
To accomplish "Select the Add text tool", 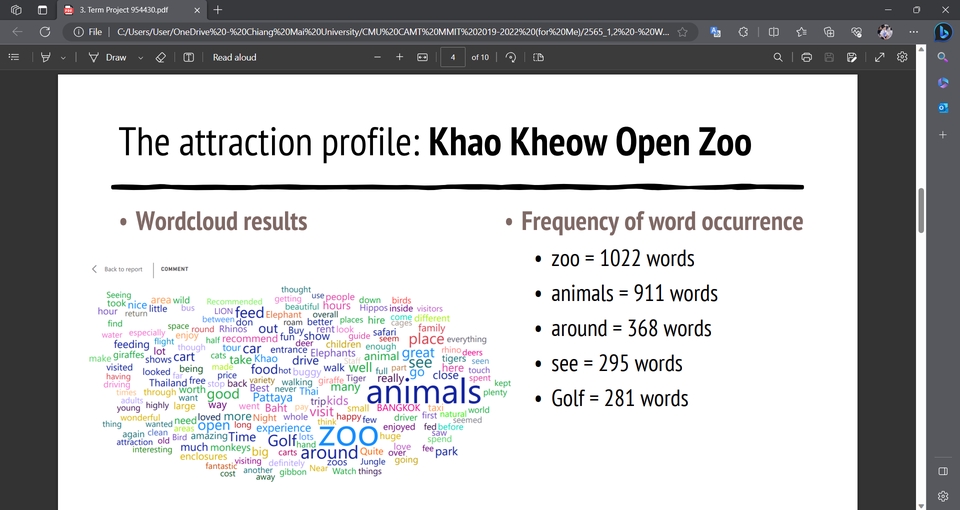I will (x=189, y=57).
